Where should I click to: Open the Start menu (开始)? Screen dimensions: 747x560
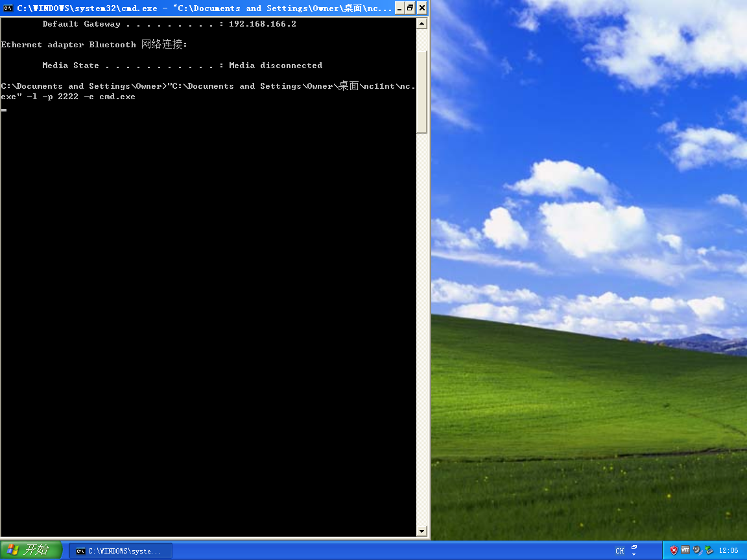pyautogui.click(x=31, y=550)
